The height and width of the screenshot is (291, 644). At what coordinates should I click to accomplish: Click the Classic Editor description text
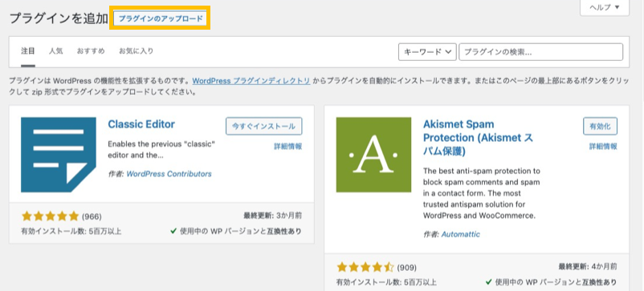[161, 150]
